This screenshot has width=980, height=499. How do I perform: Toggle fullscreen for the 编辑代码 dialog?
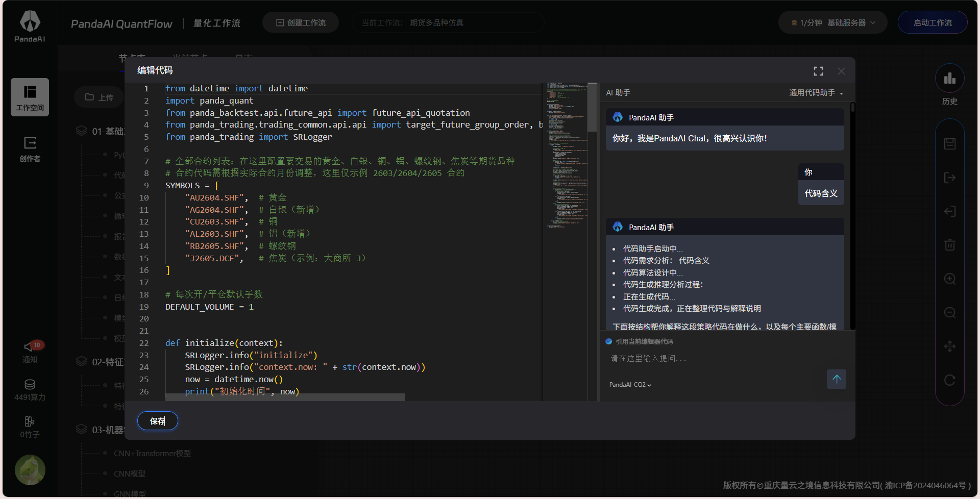tap(818, 71)
